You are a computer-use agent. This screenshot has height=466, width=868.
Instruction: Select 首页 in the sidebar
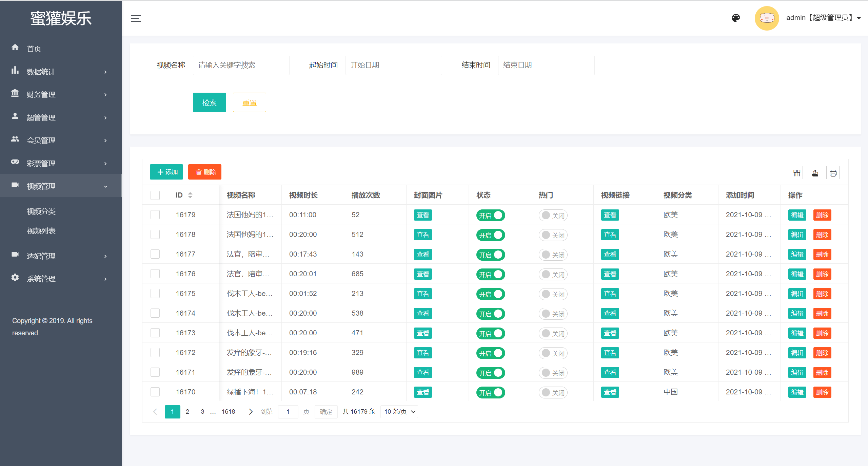tap(34, 49)
